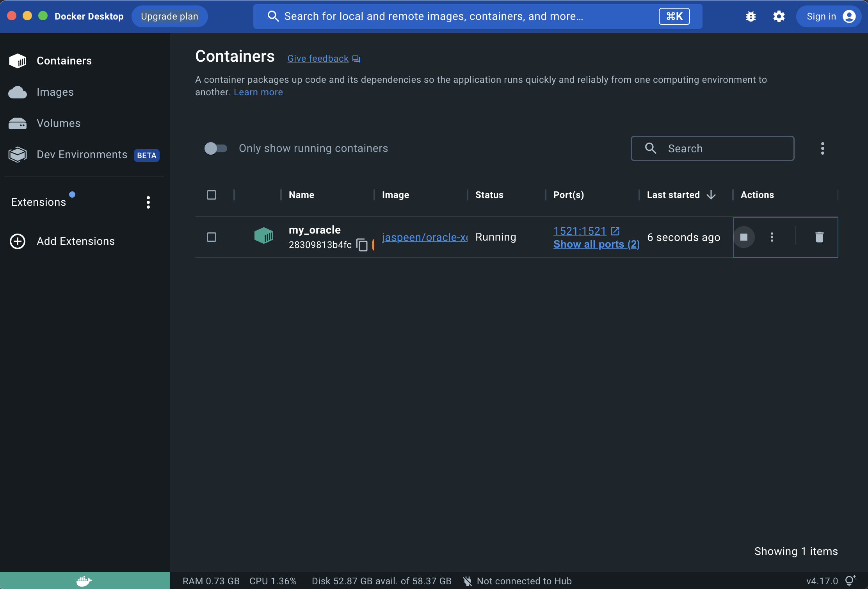The width and height of the screenshot is (868, 589).
Task: Click the lightbulb tips icon
Action: pos(850,581)
